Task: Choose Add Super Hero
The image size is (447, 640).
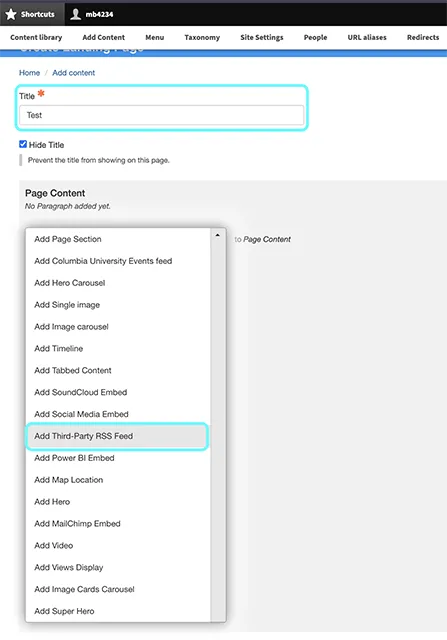Action: tap(118, 611)
